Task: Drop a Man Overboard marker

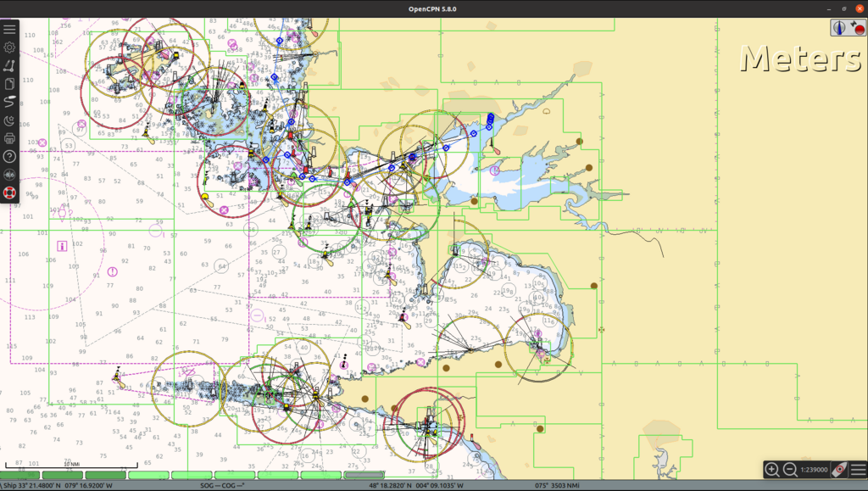Action: pyautogui.click(x=9, y=192)
